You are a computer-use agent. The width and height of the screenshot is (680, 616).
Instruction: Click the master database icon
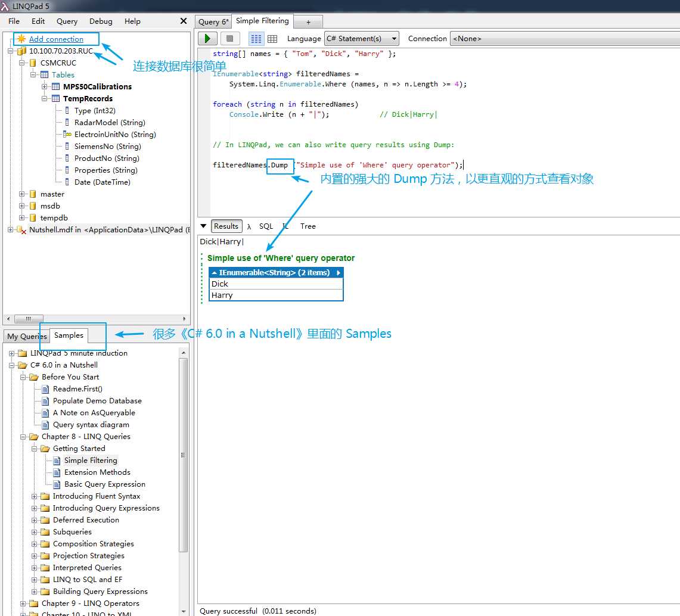33,194
